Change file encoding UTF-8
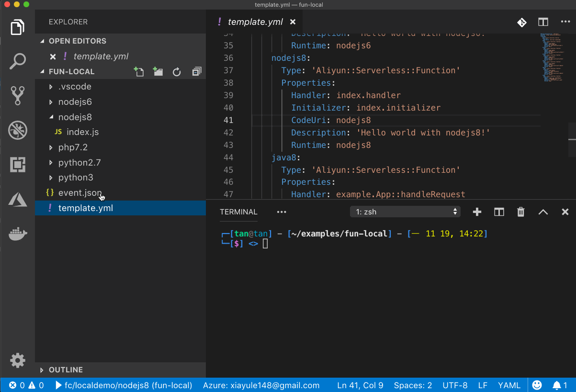576x392 pixels. click(455, 385)
